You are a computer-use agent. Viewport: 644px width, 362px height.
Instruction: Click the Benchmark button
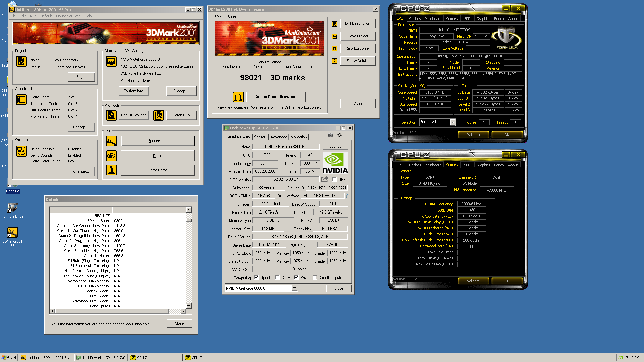coord(157,141)
